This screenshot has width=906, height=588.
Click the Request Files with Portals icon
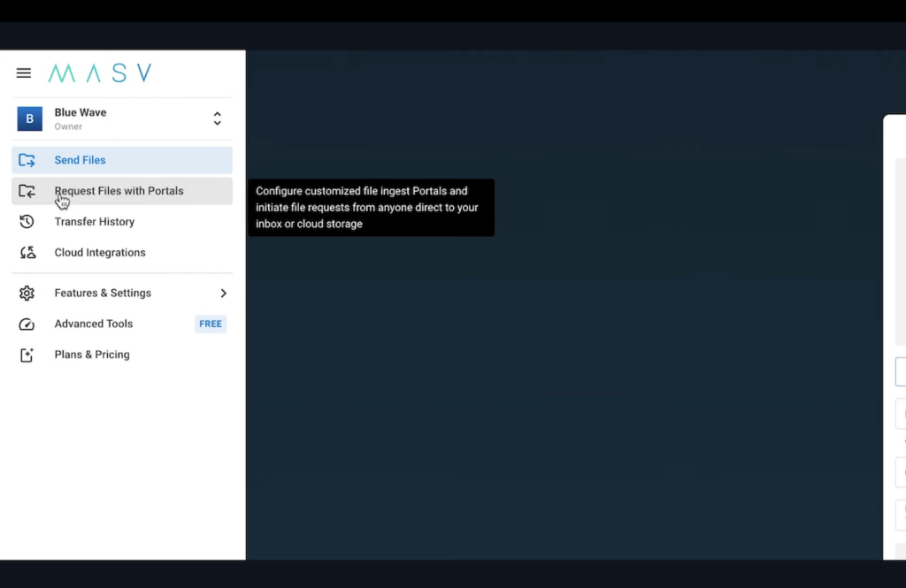27,191
